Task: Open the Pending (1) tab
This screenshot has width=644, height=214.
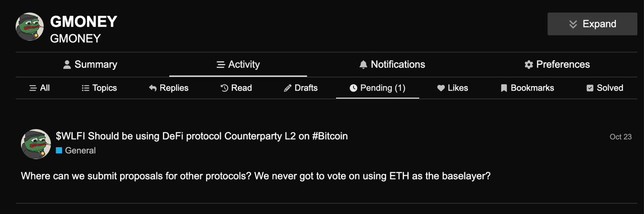Action: [377, 88]
